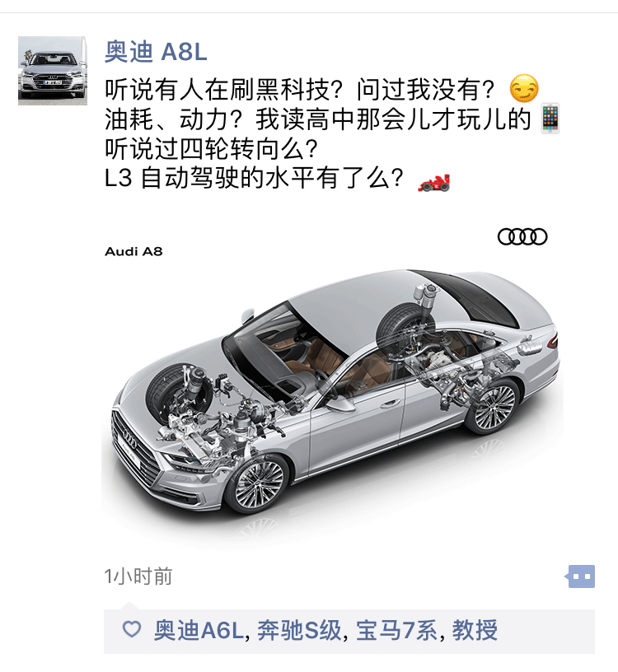View the Audi A8 cutaway image
The image size is (618, 672).
pyautogui.click(x=333, y=381)
